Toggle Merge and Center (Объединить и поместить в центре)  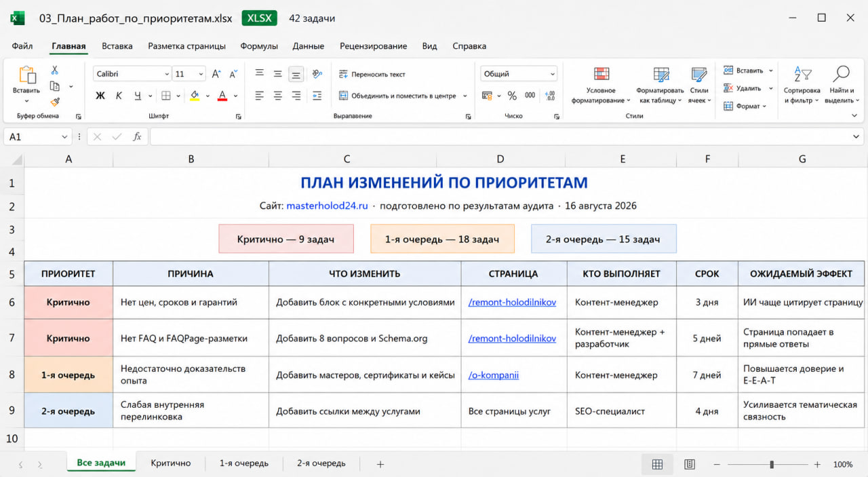(x=397, y=96)
